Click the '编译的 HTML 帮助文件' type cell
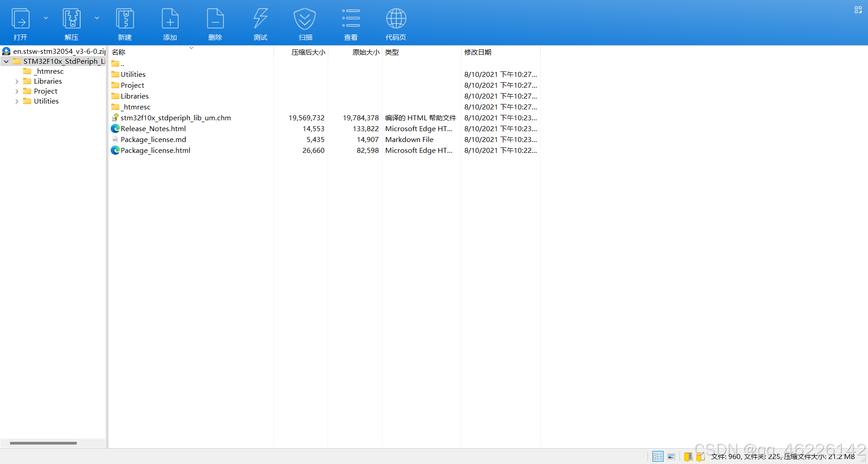 [420, 118]
